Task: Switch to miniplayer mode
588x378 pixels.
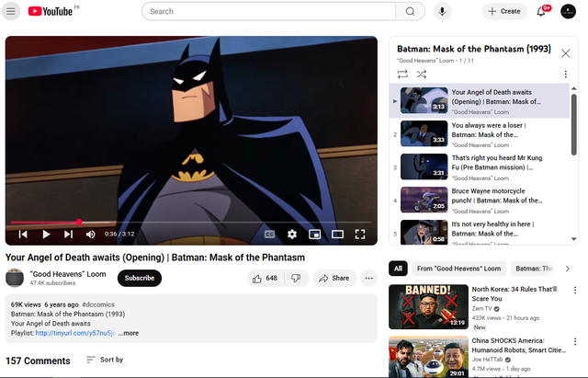Action: 314,235
